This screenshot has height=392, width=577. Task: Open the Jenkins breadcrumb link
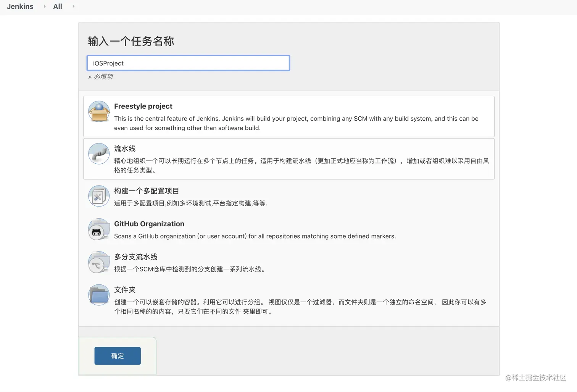pos(20,6)
